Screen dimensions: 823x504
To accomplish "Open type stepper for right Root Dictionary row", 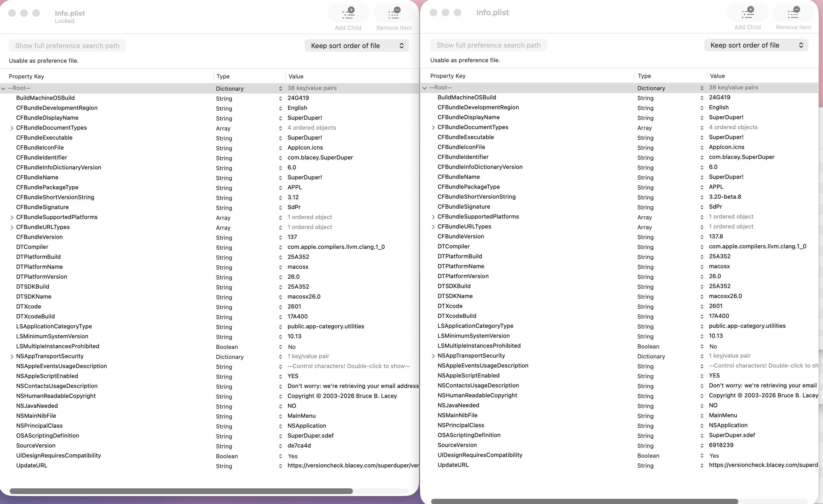I will click(x=702, y=88).
